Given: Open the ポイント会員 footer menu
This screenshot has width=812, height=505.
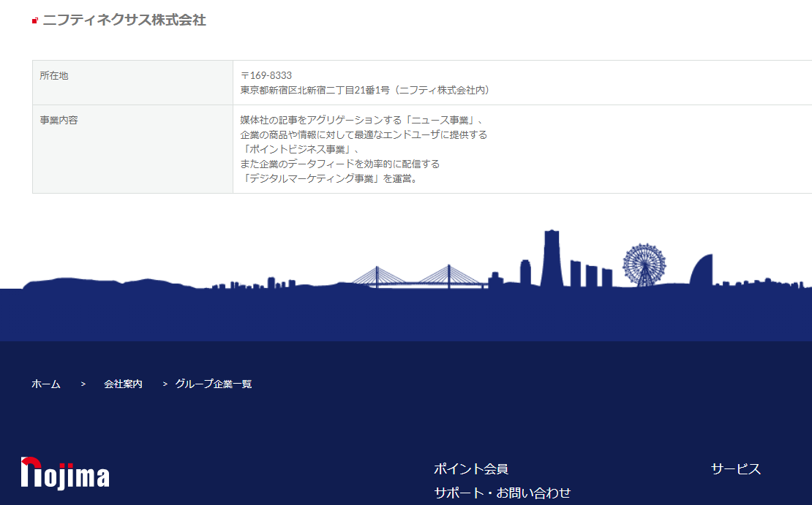Looking at the screenshot, I should click(470, 469).
